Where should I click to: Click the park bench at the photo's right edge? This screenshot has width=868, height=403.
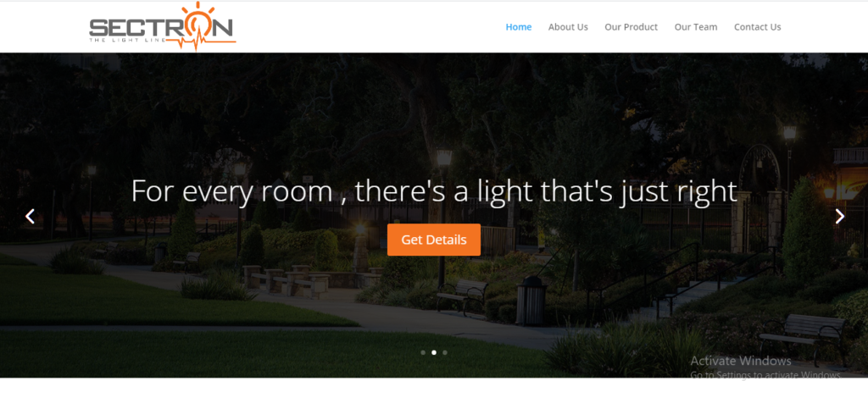(x=803, y=334)
